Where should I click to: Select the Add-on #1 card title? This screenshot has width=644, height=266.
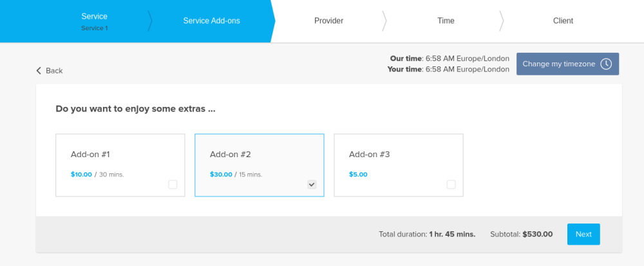(90, 155)
